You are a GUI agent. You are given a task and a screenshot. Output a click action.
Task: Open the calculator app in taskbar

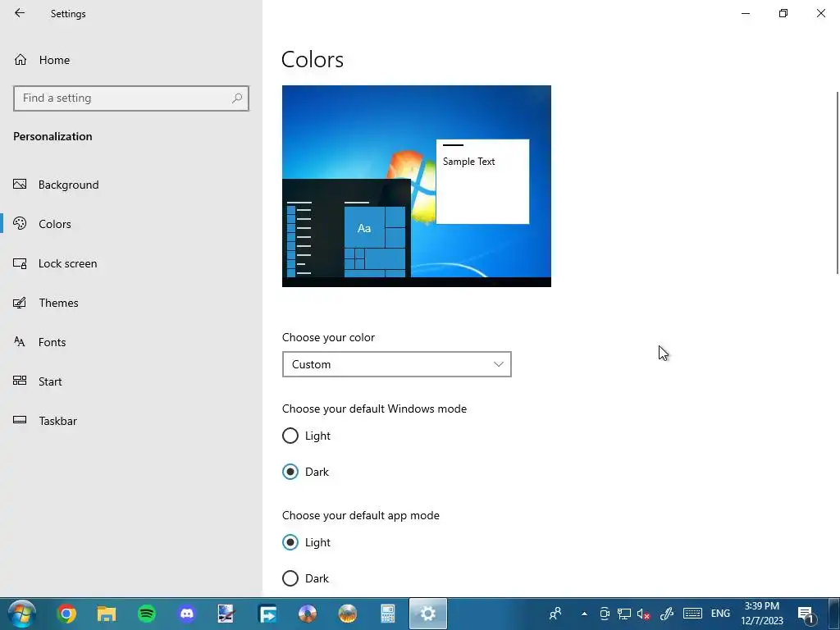pyautogui.click(x=388, y=614)
